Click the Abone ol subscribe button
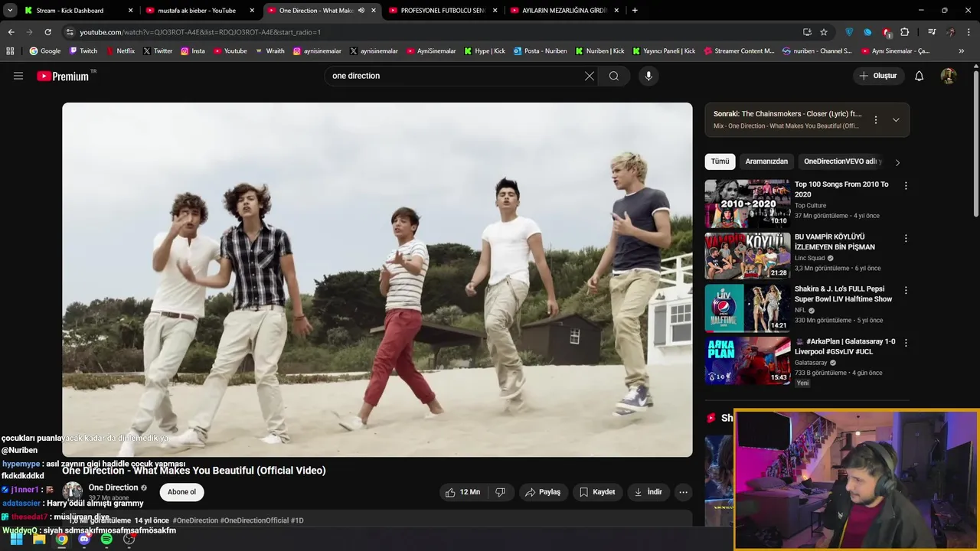The height and width of the screenshot is (551, 980). [181, 492]
